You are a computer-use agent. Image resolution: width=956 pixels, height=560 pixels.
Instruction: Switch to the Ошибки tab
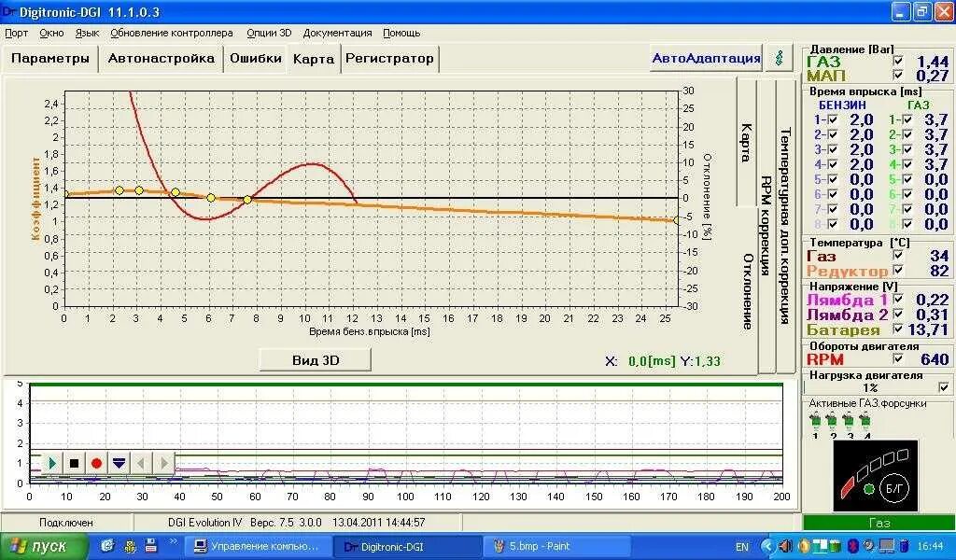tap(256, 59)
